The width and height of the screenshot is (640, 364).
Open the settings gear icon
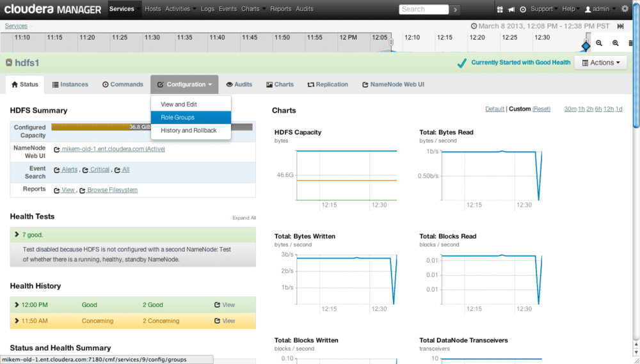click(x=625, y=9)
